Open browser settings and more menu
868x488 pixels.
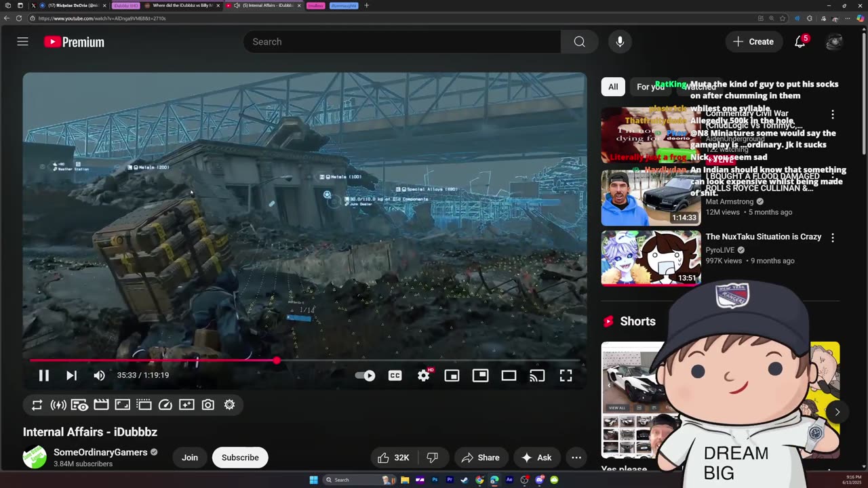(847, 18)
